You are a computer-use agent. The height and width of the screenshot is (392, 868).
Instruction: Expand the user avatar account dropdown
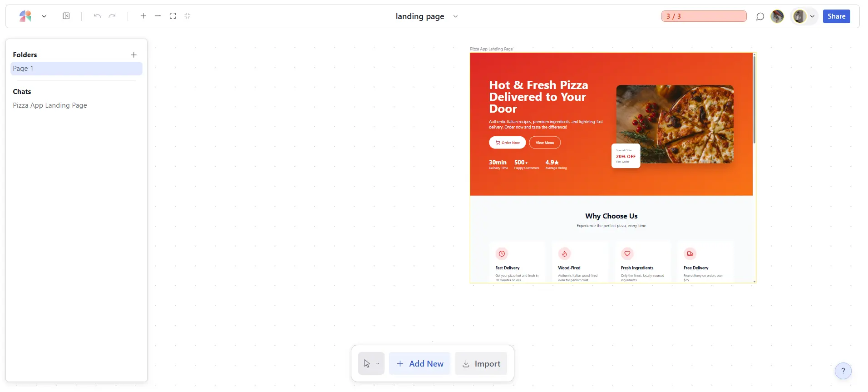pyautogui.click(x=812, y=16)
